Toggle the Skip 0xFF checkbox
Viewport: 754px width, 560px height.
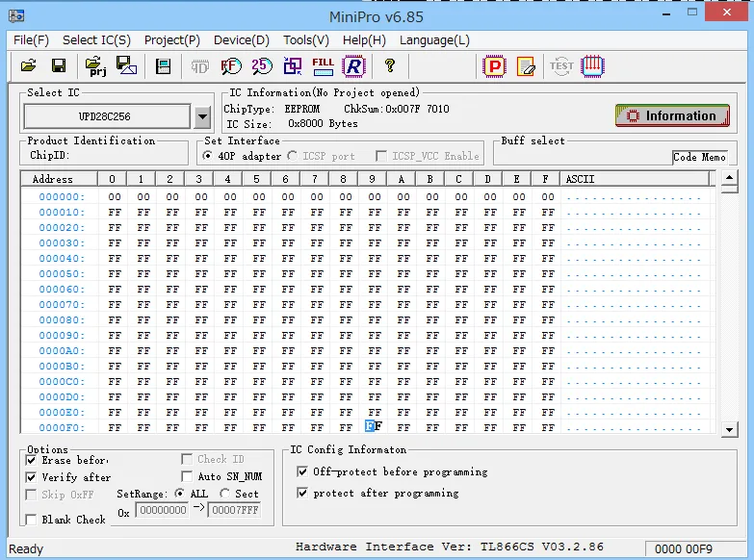coord(31,495)
